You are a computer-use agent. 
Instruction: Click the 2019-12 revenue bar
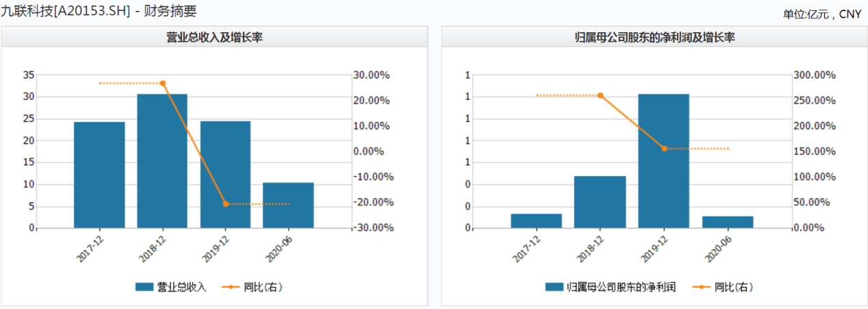[x=225, y=175]
